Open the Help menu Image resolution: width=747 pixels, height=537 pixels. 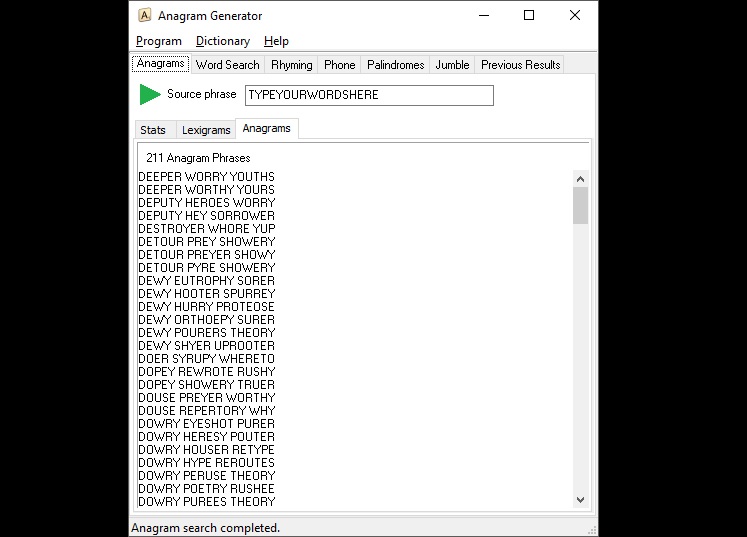276,41
